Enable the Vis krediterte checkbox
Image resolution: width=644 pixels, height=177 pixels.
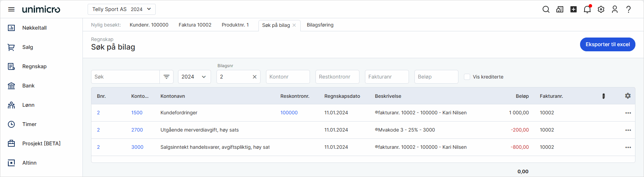[467, 77]
